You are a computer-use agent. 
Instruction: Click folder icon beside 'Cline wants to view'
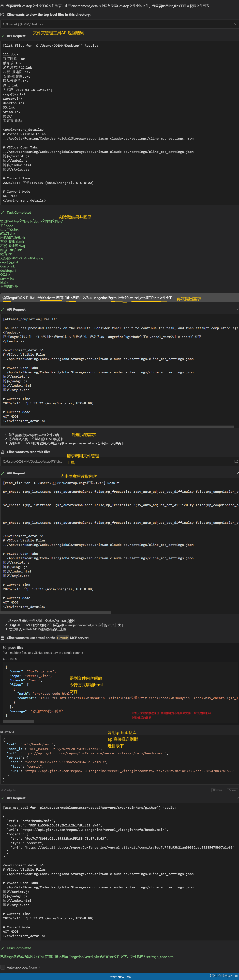2,14
